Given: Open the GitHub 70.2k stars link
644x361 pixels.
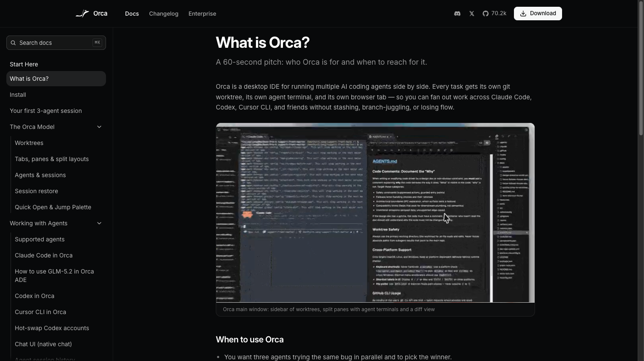Looking at the screenshot, I should [x=495, y=14].
